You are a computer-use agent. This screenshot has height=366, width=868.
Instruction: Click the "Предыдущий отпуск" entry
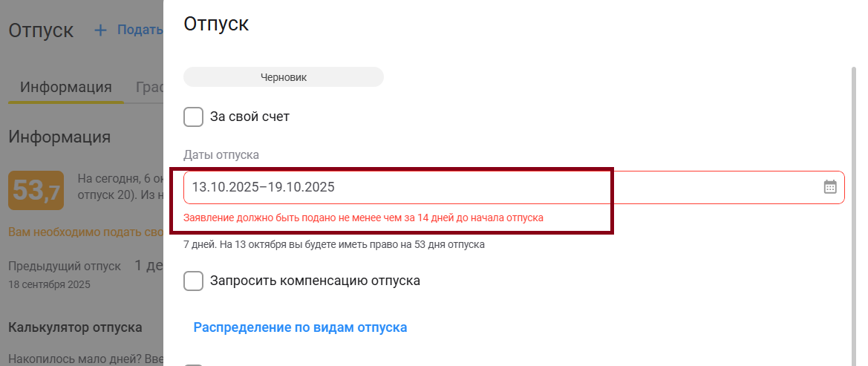point(64,266)
